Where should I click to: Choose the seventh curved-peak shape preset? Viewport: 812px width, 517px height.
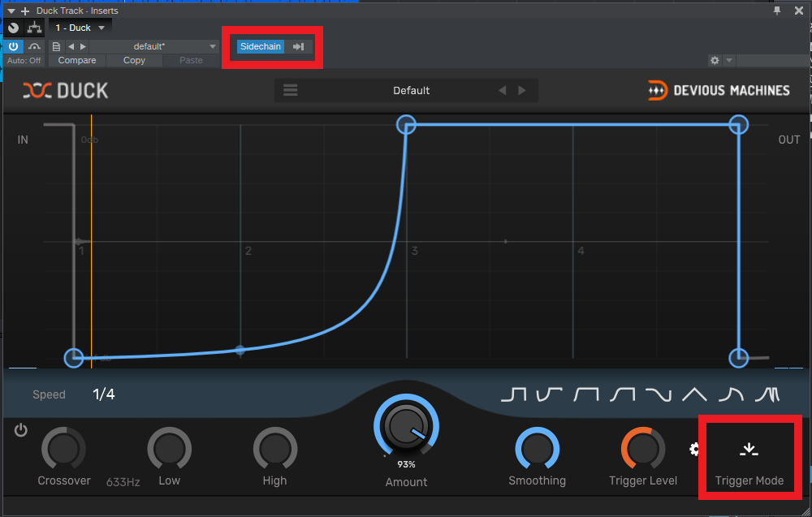pos(731,395)
